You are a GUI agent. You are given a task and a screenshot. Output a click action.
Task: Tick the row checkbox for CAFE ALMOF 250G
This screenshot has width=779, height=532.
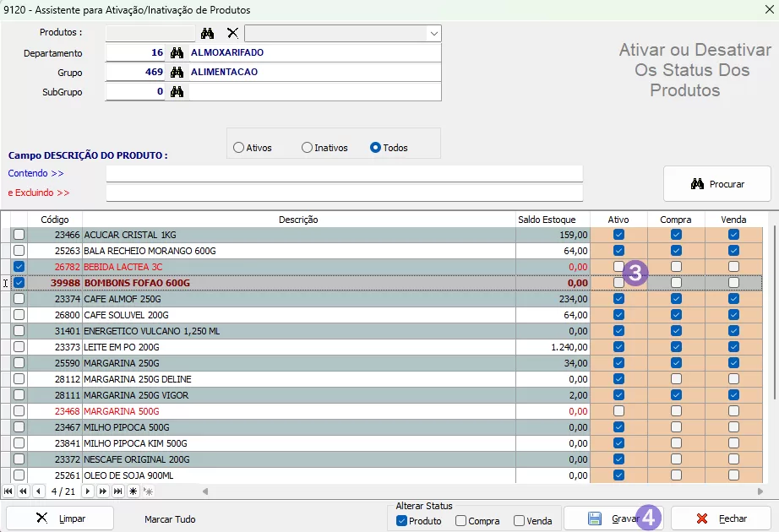[x=19, y=298]
